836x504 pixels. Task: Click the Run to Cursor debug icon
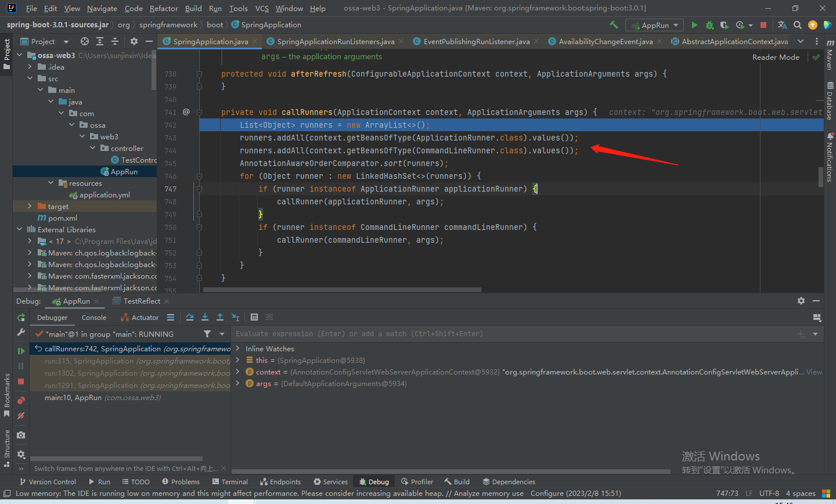point(236,317)
